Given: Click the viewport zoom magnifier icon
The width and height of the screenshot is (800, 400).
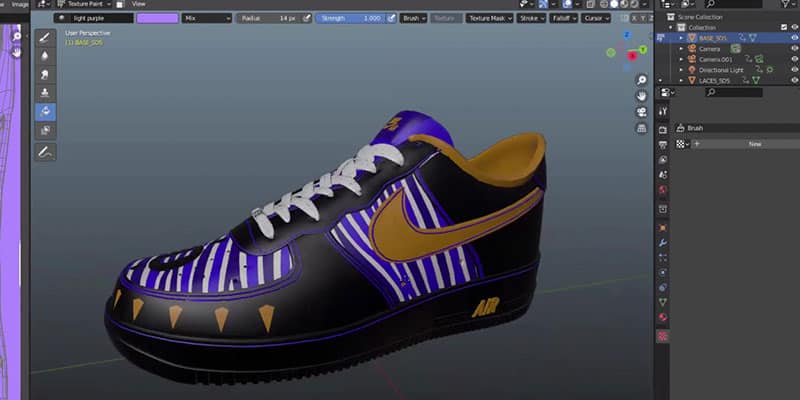Looking at the screenshot, I should (x=642, y=80).
